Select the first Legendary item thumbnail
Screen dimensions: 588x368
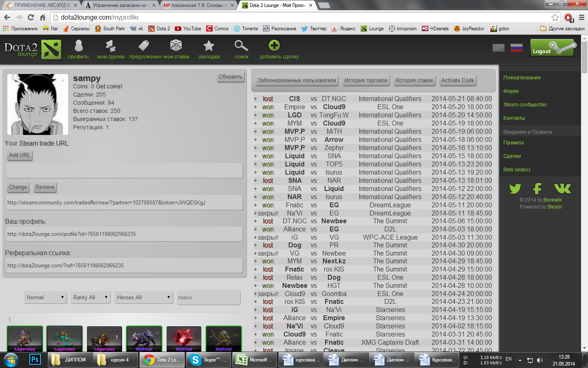click(25, 339)
